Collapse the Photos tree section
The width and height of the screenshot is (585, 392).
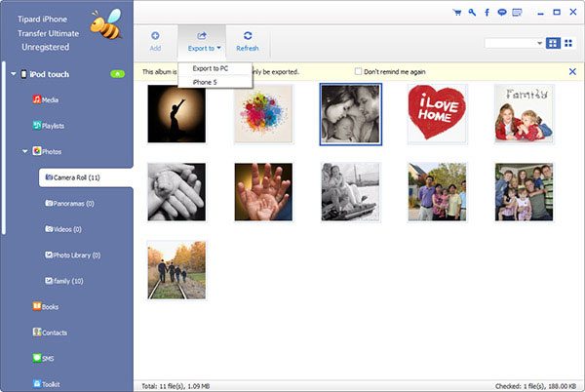tap(24, 151)
